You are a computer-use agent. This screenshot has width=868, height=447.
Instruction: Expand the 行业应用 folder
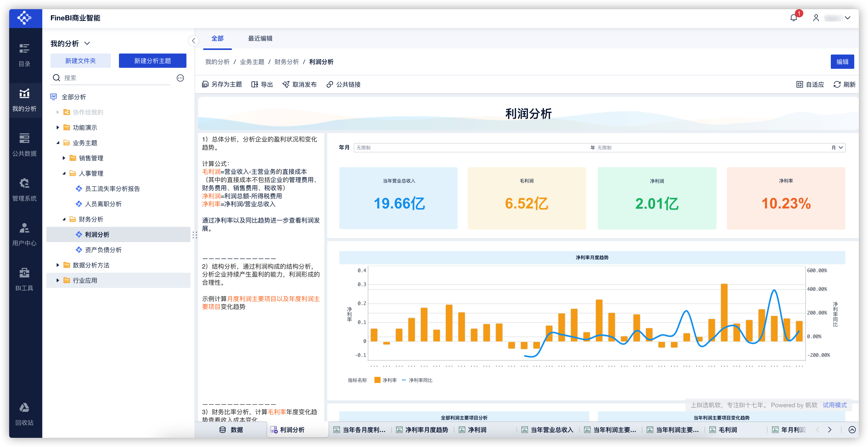click(58, 280)
